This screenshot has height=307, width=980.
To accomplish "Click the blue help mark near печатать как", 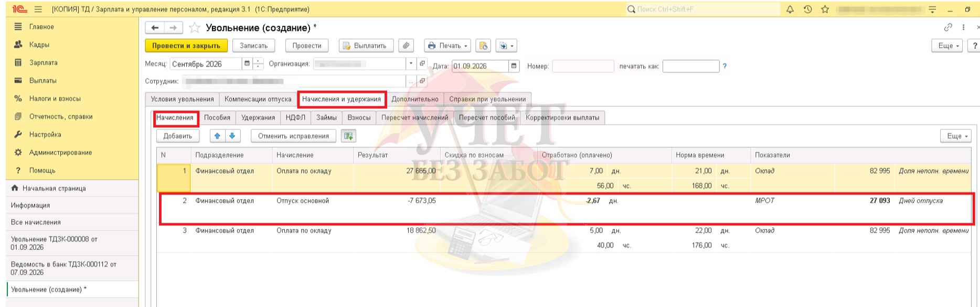I will tap(725, 66).
